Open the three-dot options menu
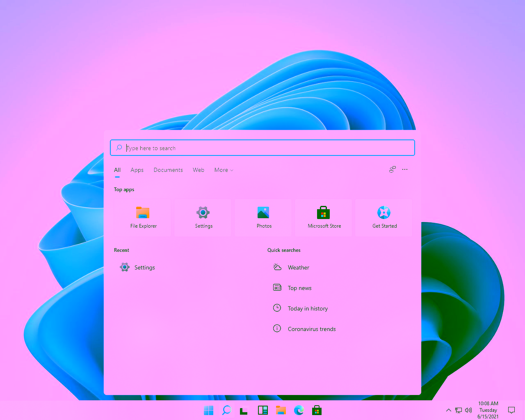 (405, 169)
